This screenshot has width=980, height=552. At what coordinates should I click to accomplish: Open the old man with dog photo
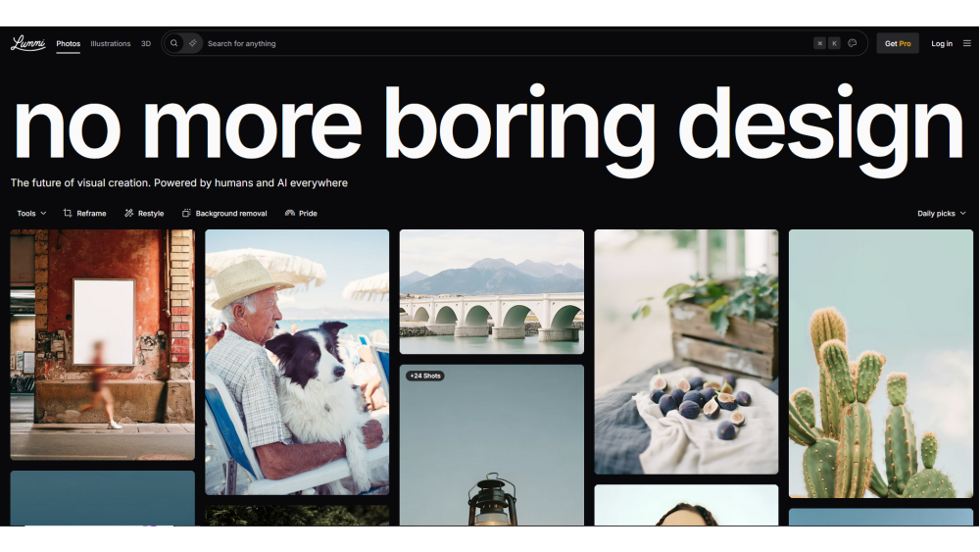coord(297,362)
